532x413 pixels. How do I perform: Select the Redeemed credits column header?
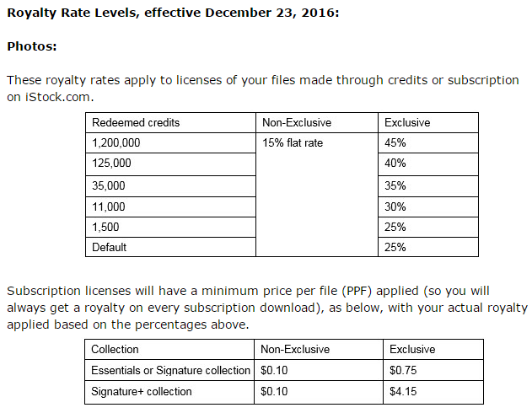pyautogui.click(x=170, y=123)
